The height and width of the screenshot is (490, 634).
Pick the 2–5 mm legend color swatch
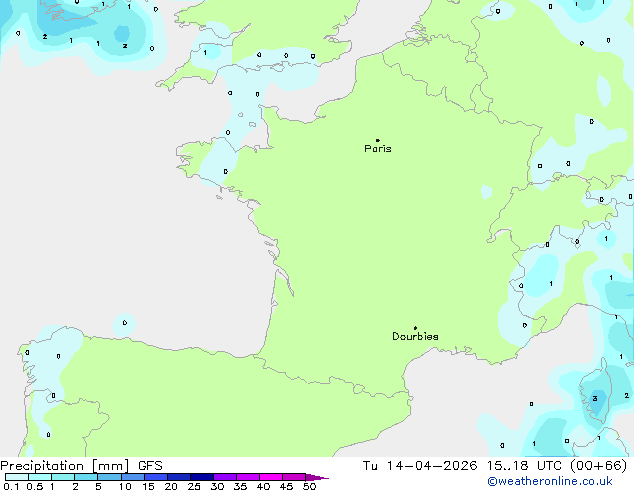86,477
